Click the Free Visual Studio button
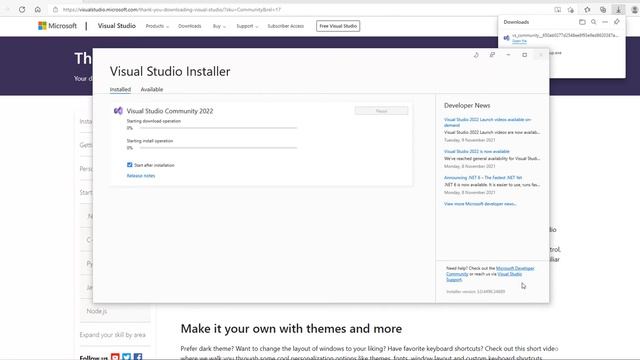Screen dimensions: 640x360 [x=338, y=26]
